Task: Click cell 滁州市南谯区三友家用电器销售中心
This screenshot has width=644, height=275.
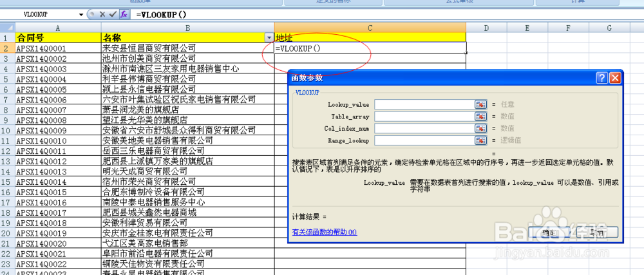Action: coord(187,68)
